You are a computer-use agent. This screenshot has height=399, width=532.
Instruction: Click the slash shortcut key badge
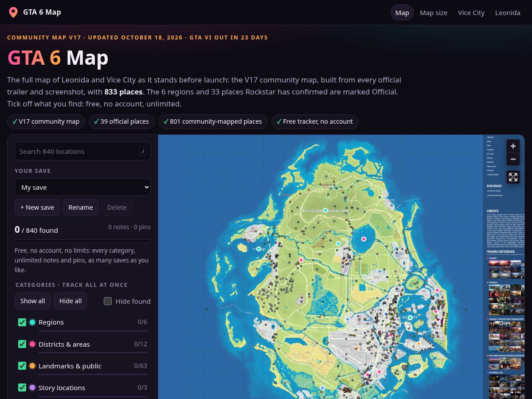click(x=143, y=151)
